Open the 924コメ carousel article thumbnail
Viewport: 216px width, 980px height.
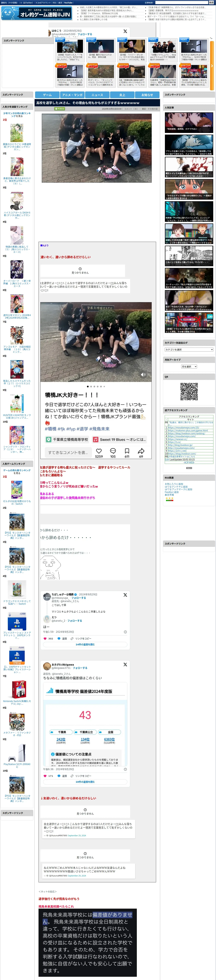click(x=70, y=72)
